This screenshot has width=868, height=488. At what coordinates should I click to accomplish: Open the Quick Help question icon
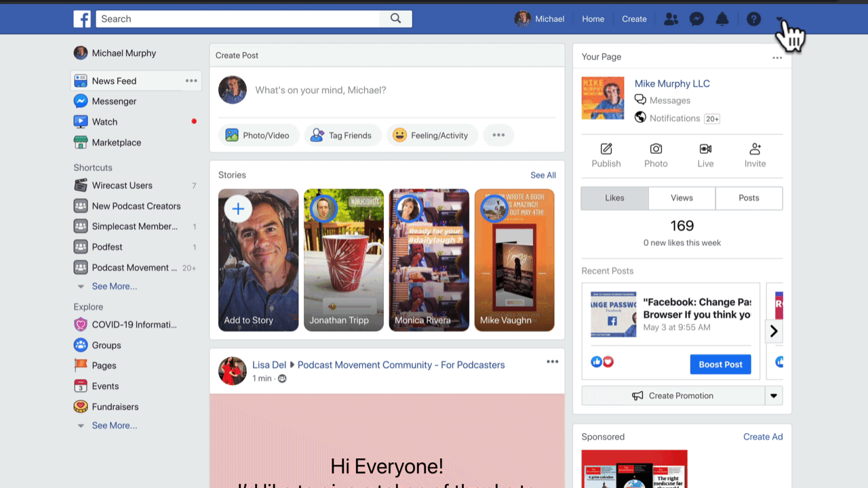coord(753,19)
